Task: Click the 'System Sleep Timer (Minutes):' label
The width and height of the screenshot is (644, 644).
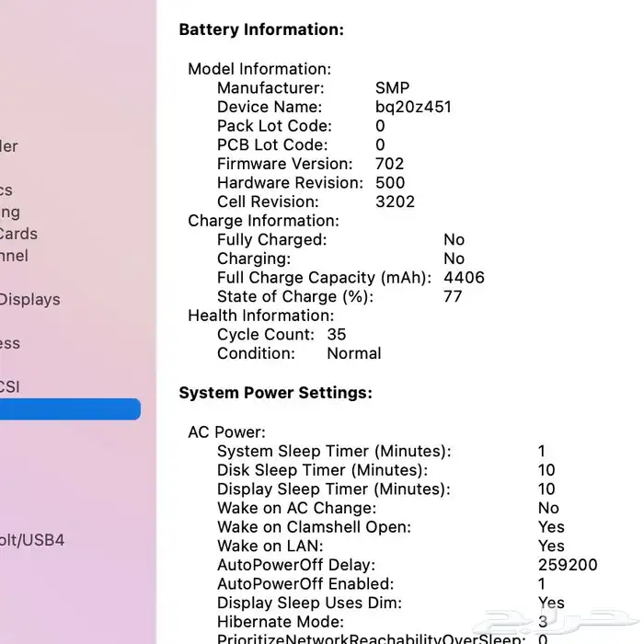Action: (334, 452)
